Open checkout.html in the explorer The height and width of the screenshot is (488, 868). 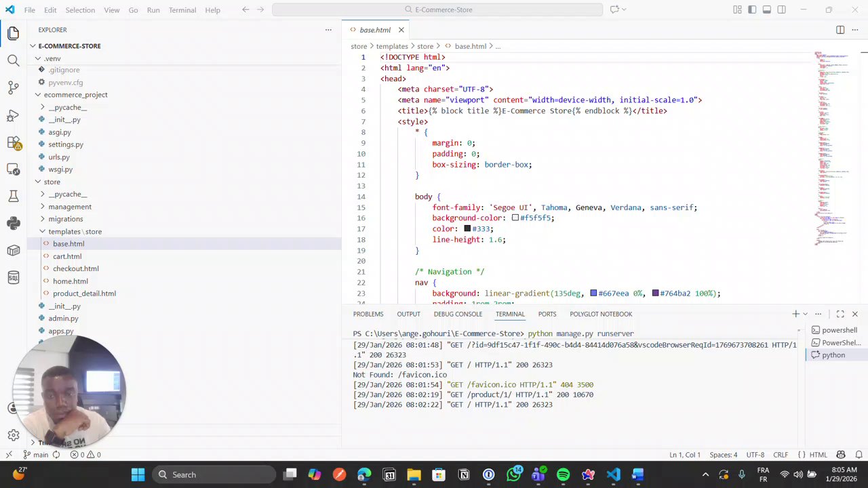pos(75,268)
